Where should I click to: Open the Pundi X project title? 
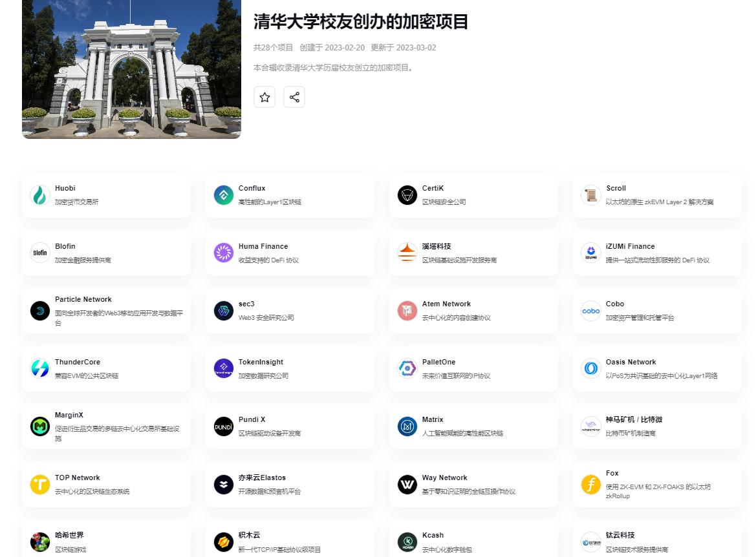point(252,419)
